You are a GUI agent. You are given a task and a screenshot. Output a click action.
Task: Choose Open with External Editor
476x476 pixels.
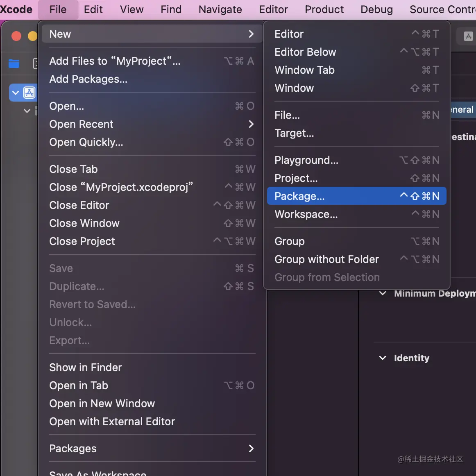point(152,422)
